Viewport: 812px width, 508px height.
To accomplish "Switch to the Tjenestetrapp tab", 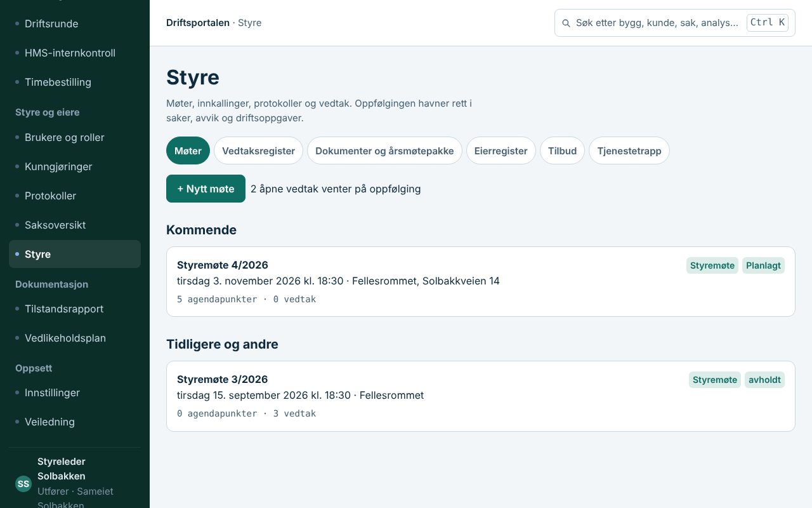I will click(629, 150).
